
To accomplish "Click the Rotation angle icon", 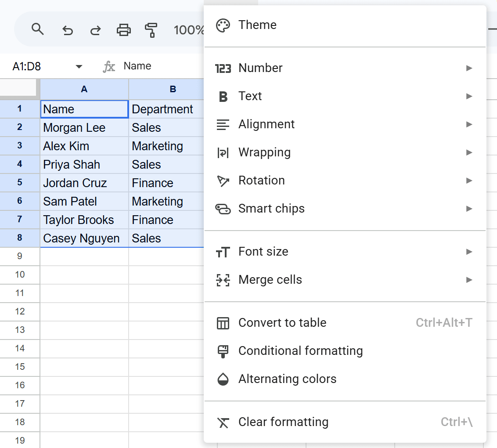I will pos(223,181).
